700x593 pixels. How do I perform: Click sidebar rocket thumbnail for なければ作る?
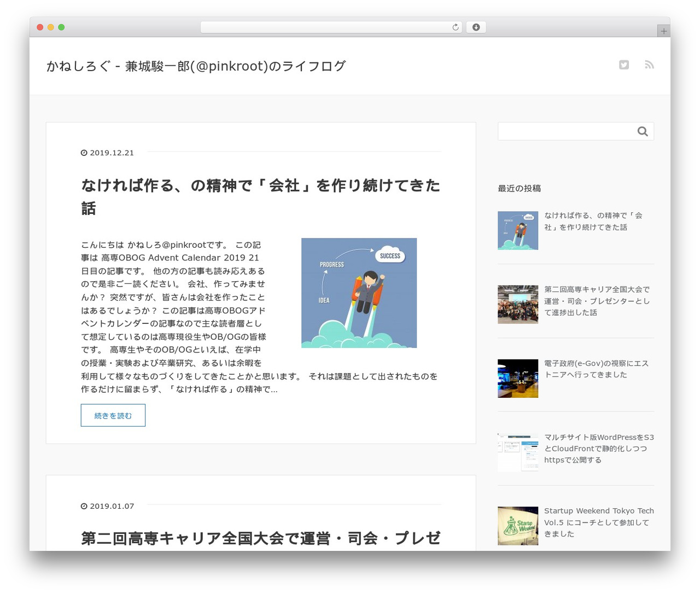(x=518, y=230)
